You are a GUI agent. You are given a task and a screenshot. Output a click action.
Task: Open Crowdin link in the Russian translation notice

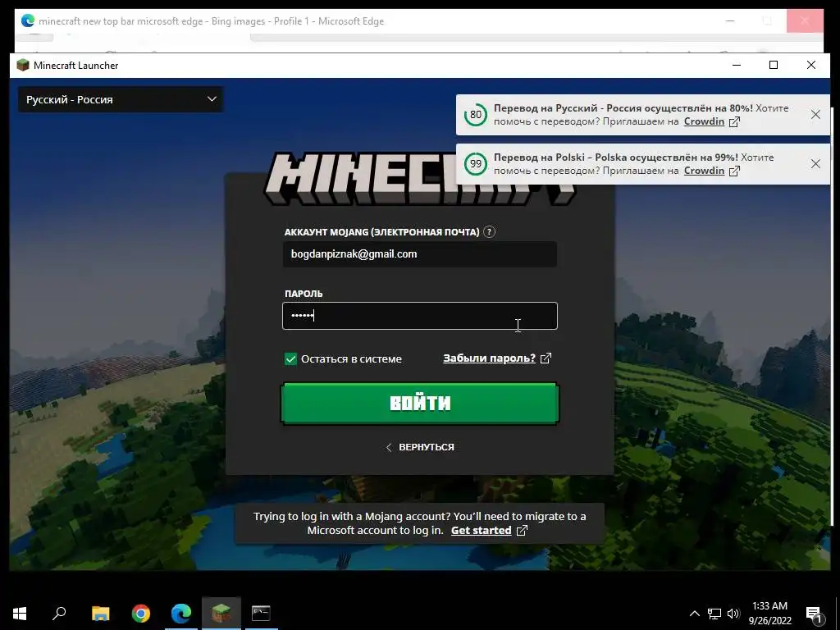[704, 121]
